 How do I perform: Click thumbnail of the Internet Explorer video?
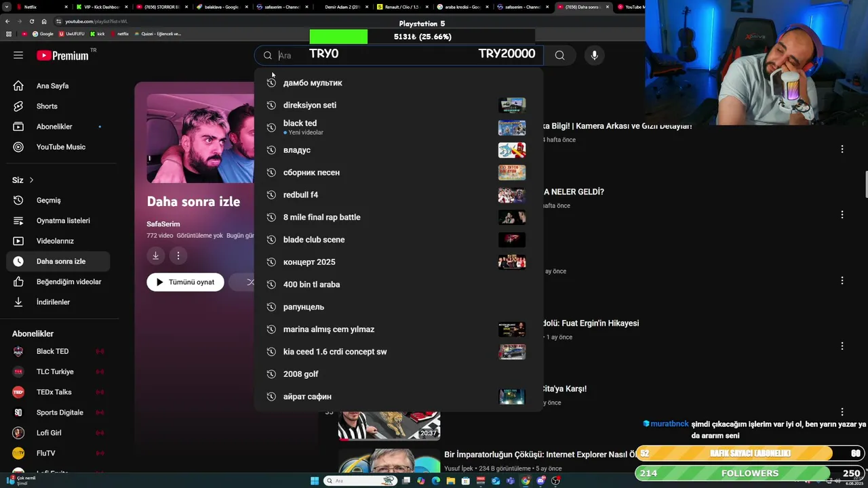[389, 460]
